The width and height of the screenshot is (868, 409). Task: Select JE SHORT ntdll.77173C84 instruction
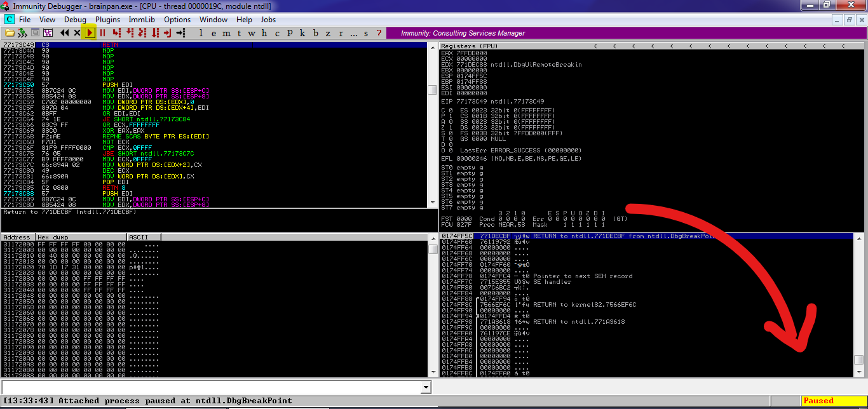(x=214, y=119)
